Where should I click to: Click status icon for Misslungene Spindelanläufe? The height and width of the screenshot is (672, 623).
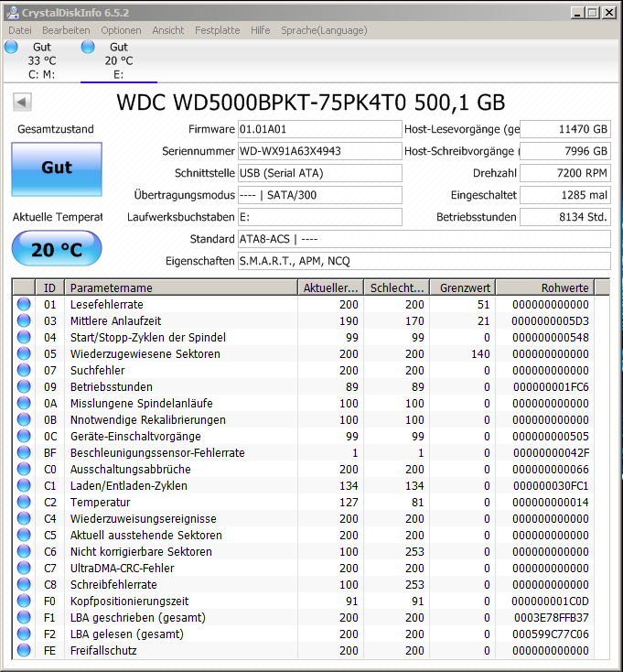click(24, 403)
